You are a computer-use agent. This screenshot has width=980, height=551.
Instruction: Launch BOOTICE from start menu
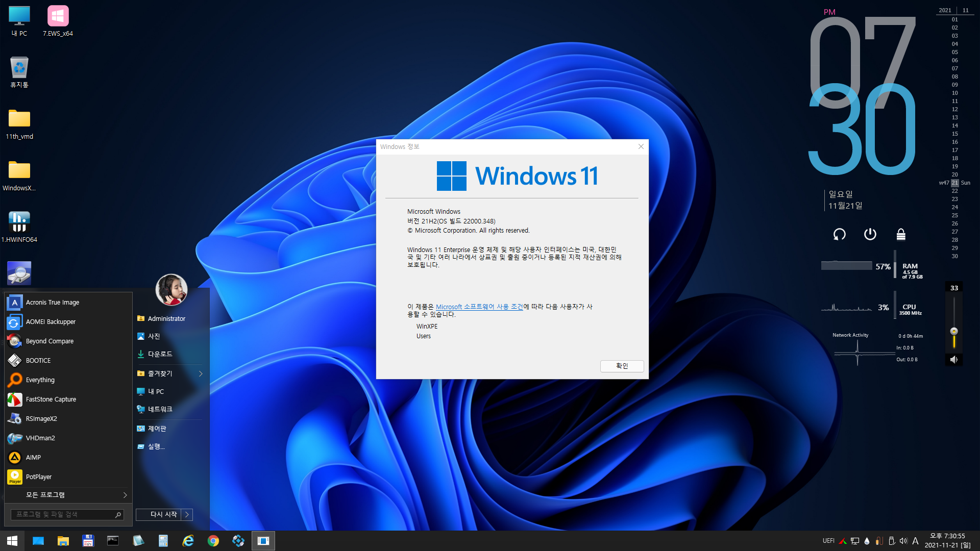68,361
